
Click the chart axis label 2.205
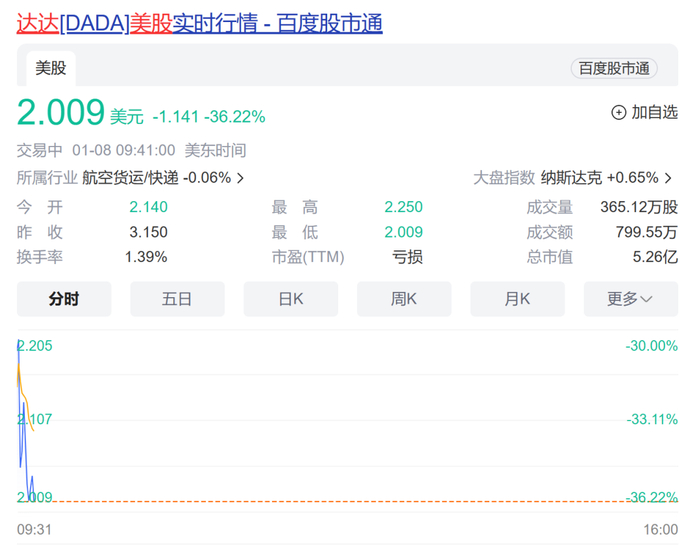pyautogui.click(x=35, y=346)
